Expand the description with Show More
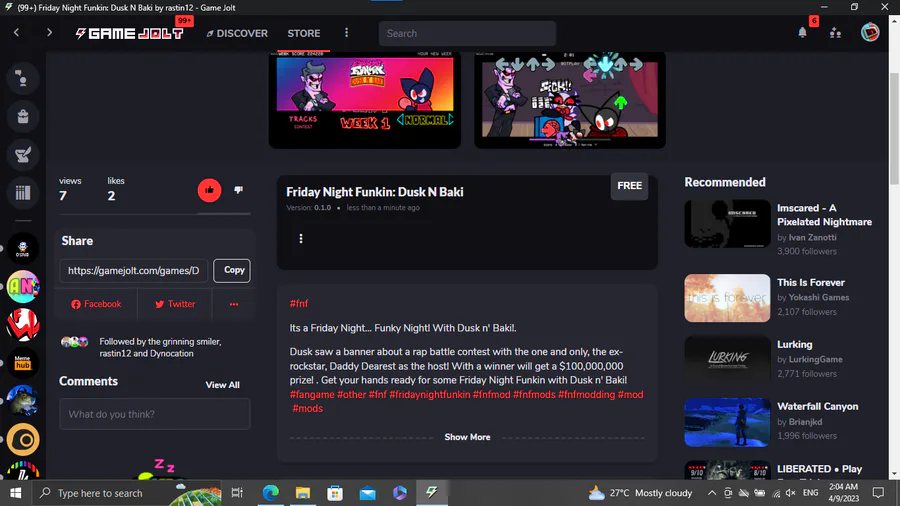 point(467,437)
